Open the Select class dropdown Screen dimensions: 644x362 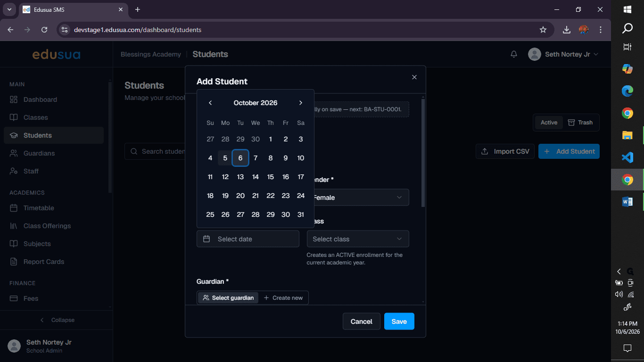click(358, 239)
